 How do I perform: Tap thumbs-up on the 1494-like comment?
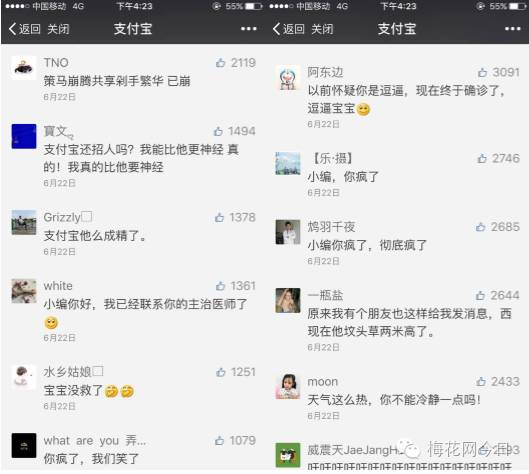click(x=218, y=131)
